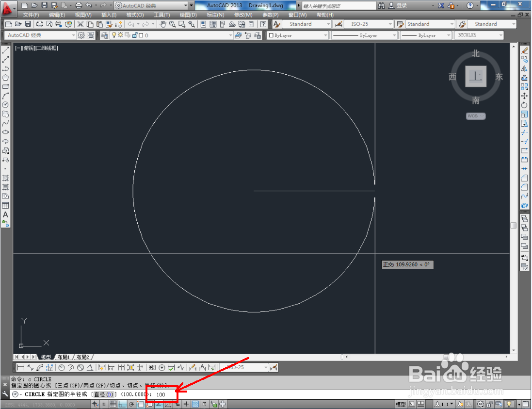Click the viewport label [俯视]
Screen dimensions: 532x409
click(x=29, y=48)
